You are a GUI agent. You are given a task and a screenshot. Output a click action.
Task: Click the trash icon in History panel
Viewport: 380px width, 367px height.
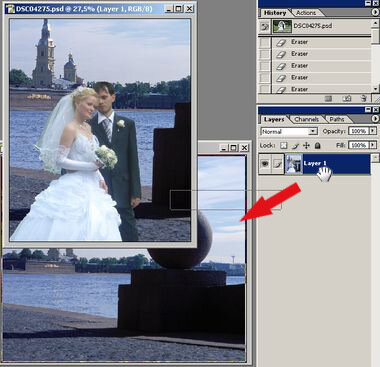click(364, 98)
